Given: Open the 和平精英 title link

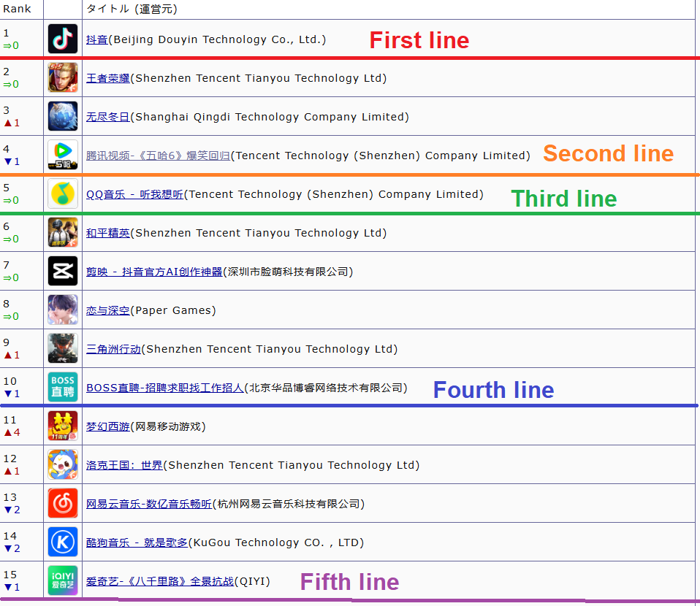Looking at the screenshot, I should [108, 233].
